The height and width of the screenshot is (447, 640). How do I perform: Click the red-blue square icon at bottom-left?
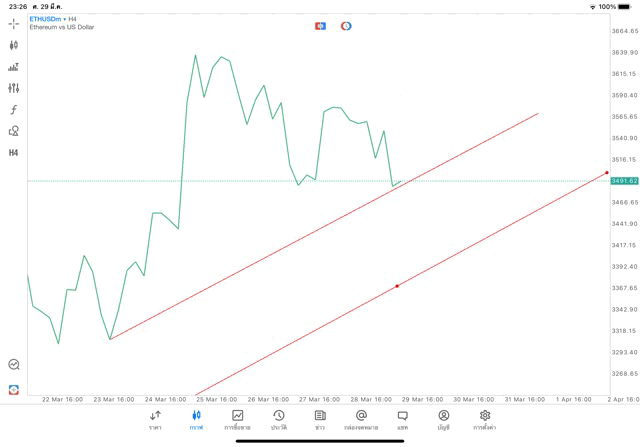(x=14, y=389)
